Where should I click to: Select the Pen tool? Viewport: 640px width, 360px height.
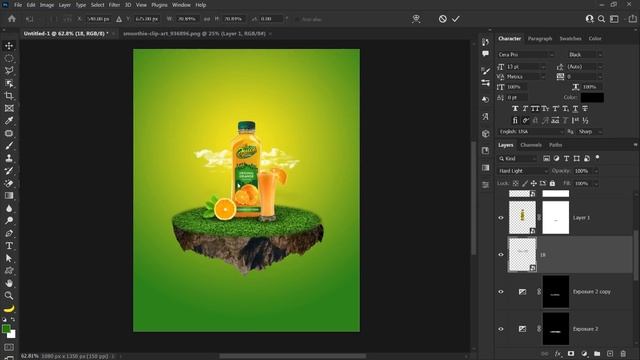[x=9, y=233]
